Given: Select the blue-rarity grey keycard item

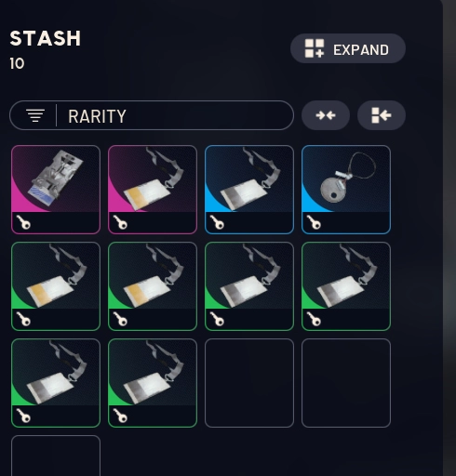Looking at the screenshot, I should [x=249, y=190].
